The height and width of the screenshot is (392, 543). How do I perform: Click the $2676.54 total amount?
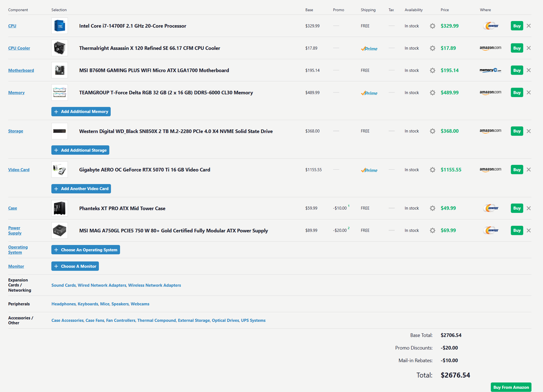[x=455, y=375]
